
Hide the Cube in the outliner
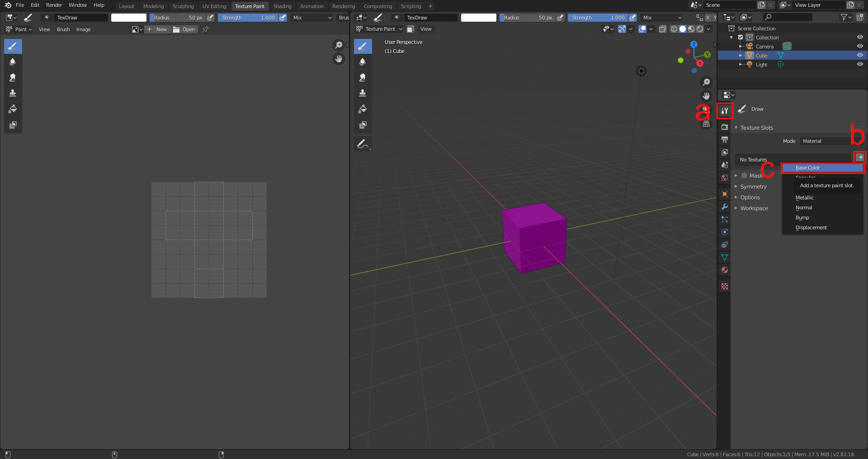860,55
